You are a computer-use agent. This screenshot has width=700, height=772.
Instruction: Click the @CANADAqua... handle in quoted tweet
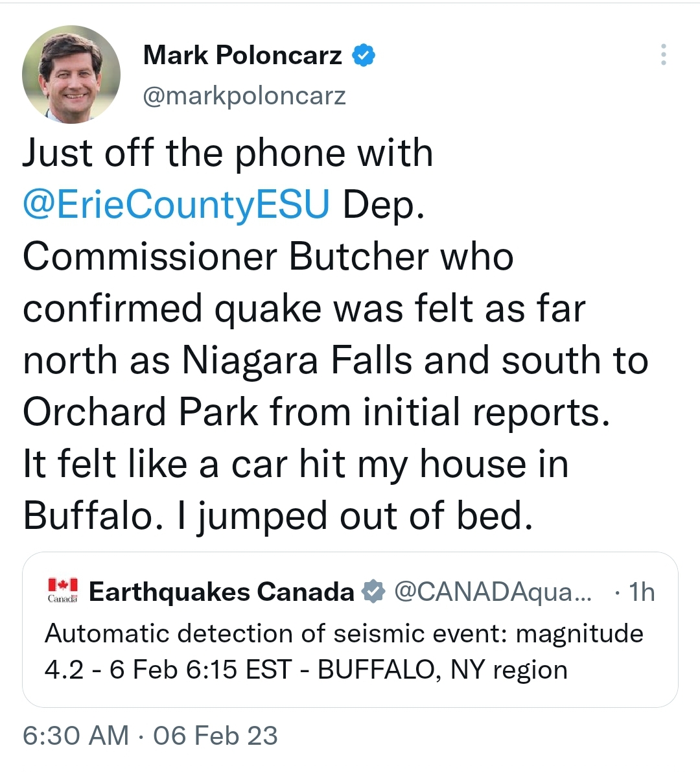click(493, 592)
